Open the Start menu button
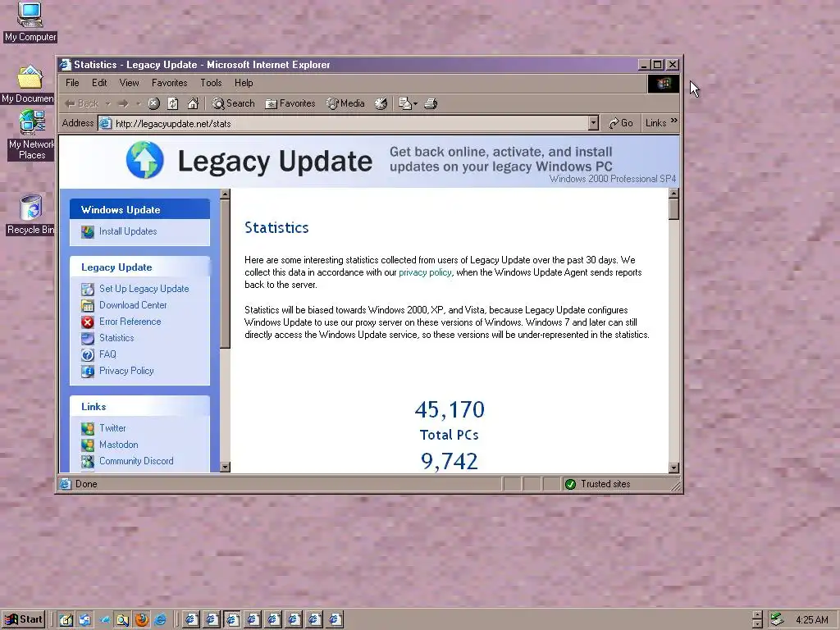The height and width of the screenshot is (630, 840). point(24,620)
